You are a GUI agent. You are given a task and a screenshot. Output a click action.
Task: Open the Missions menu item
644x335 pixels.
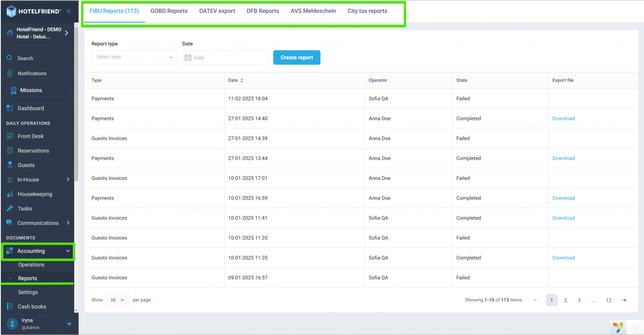coord(38,90)
